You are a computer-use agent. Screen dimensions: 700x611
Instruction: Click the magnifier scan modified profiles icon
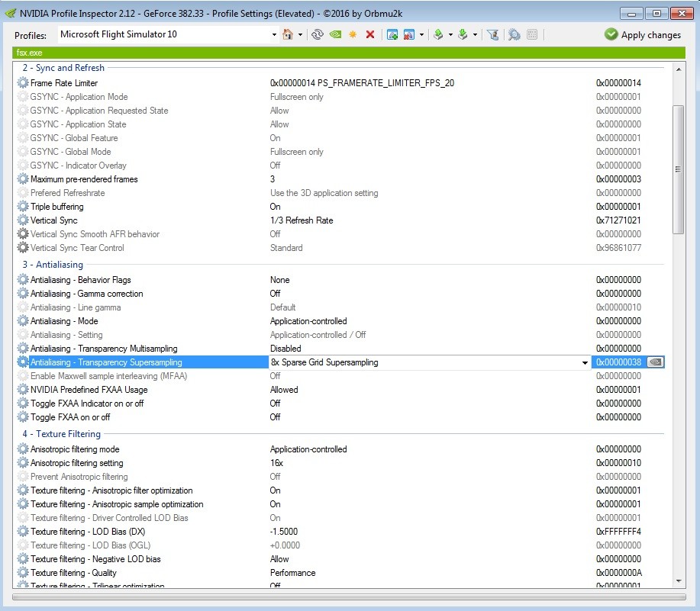515,34
